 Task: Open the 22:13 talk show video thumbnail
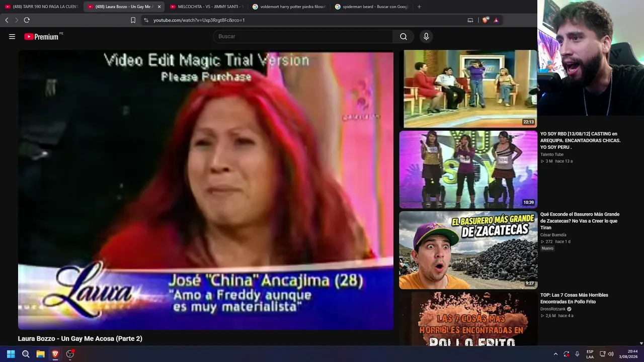coord(468,88)
